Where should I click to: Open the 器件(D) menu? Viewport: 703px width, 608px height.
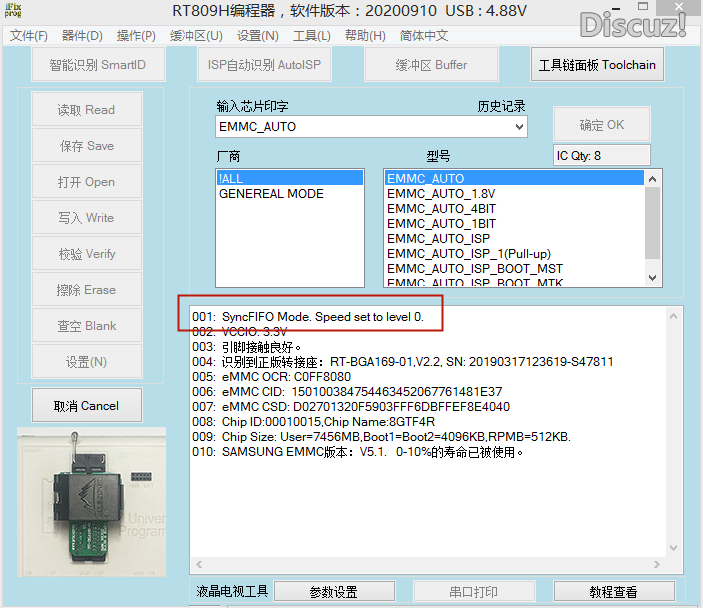[82, 36]
